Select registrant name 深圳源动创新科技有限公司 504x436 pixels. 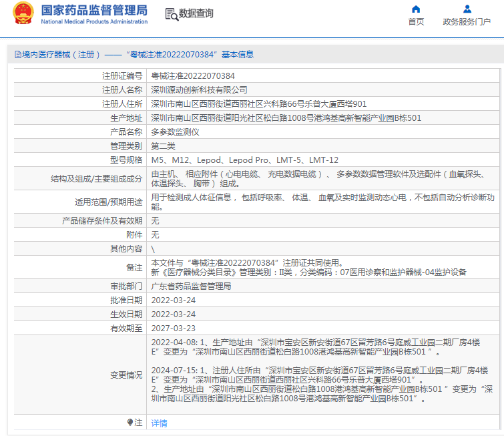(200, 90)
